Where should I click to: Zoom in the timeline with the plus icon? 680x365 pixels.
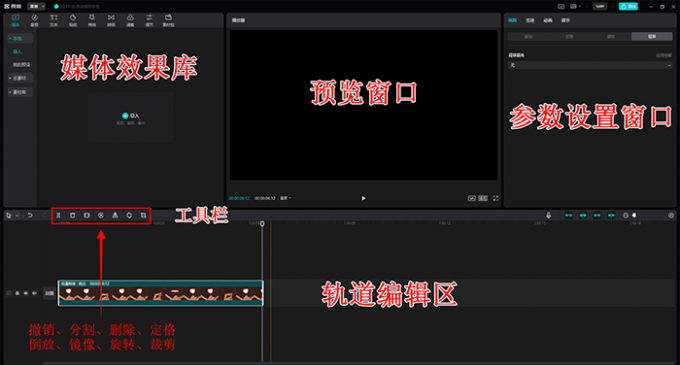[x=671, y=215]
